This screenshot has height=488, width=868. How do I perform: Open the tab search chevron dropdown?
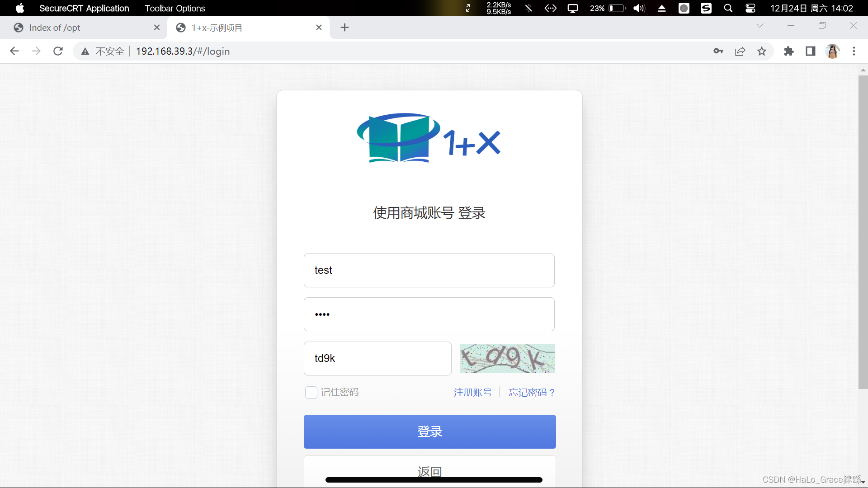pos(760,26)
